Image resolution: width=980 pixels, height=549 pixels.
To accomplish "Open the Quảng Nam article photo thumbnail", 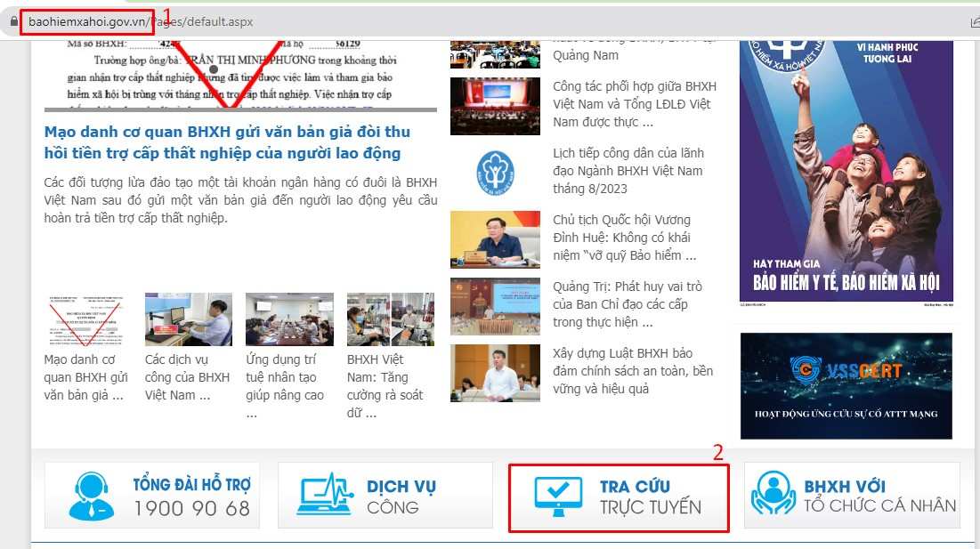I will point(495,55).
